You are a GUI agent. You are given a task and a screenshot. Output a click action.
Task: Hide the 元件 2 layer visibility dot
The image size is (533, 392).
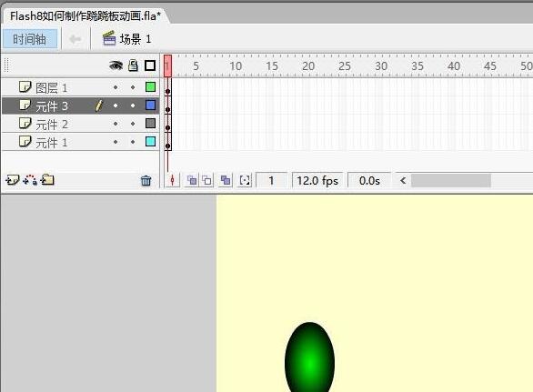(x=116, y=124)
